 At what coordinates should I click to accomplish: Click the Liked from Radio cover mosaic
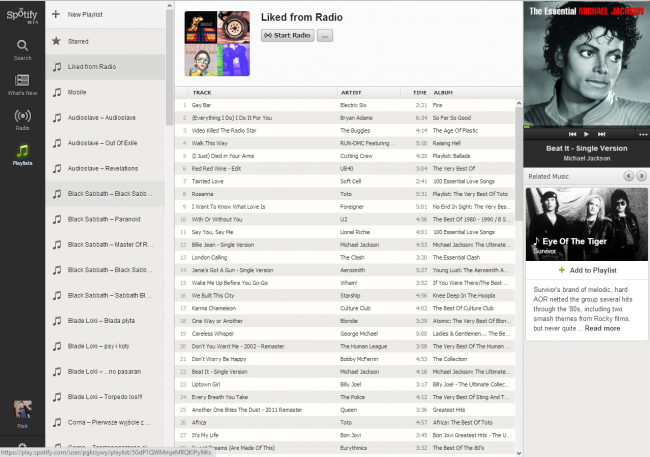(x=217, y=44)
